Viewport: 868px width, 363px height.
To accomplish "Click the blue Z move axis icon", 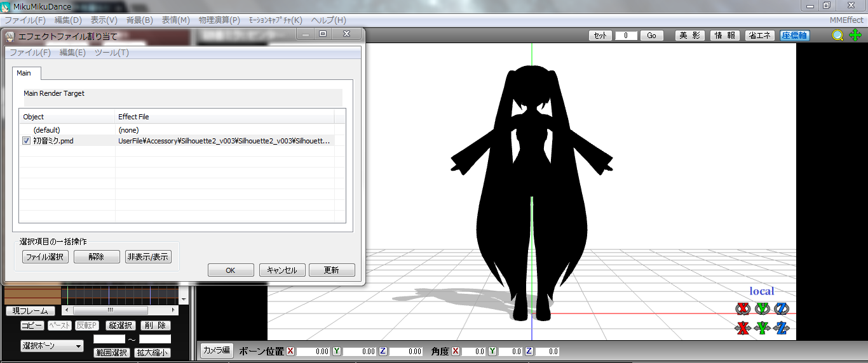I will tap(782, 328).
